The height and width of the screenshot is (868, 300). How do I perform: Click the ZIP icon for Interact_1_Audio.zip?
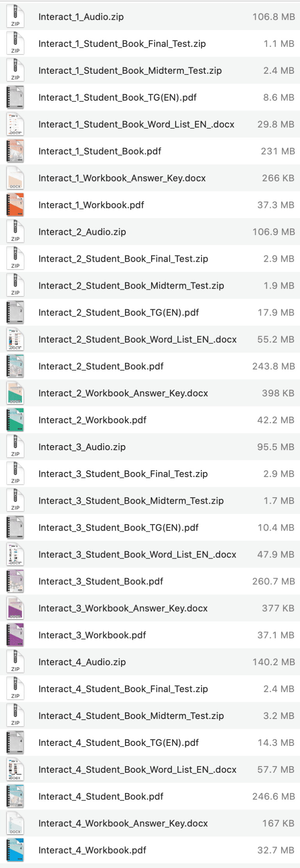(15, 17)
